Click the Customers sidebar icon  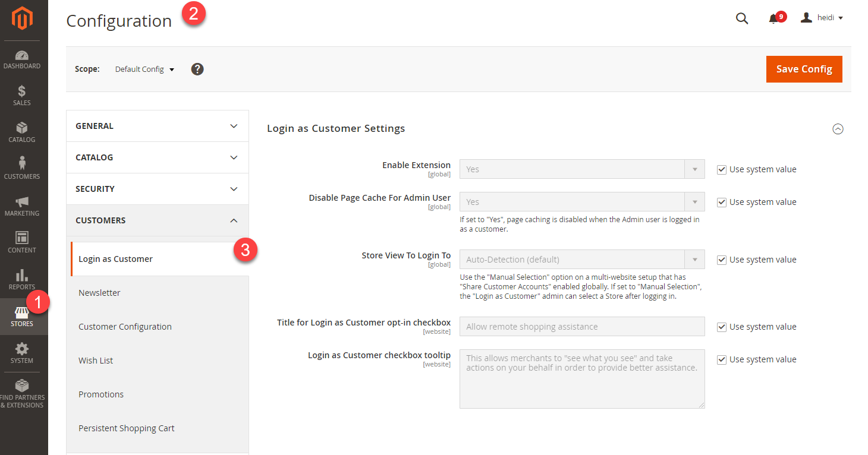click(x=22, y=168)
